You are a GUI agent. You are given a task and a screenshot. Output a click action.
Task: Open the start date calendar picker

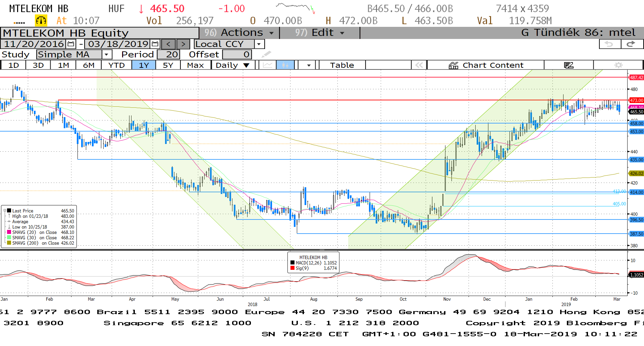point(71,44)
